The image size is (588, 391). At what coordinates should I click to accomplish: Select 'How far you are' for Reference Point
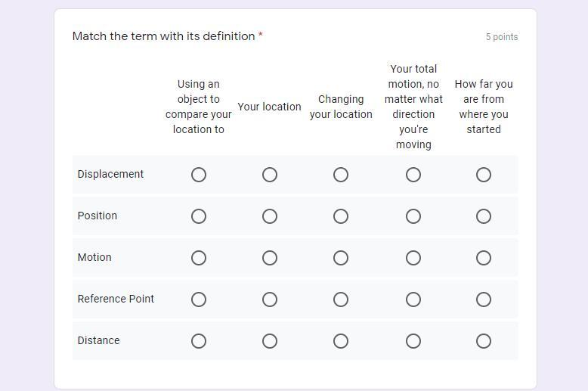[484, 299]
